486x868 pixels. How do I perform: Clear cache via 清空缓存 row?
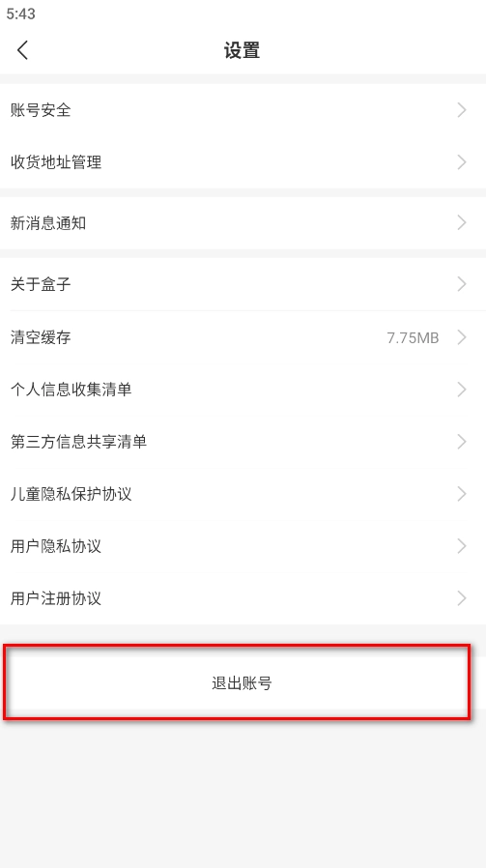point(243,337)
